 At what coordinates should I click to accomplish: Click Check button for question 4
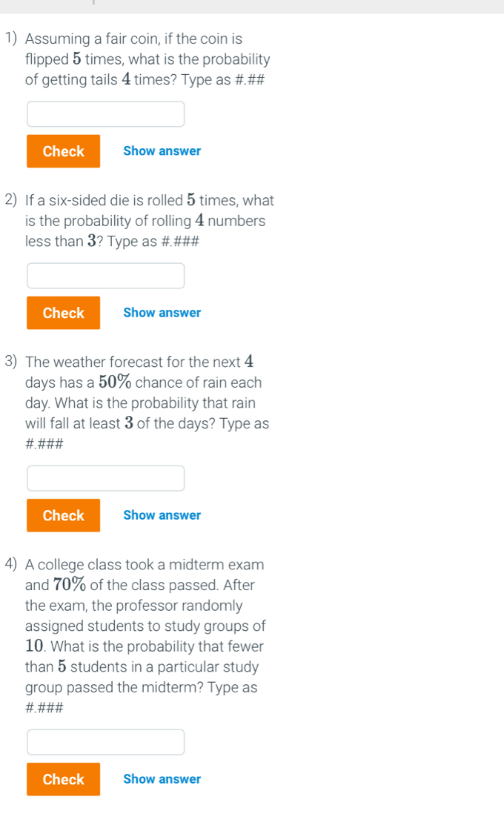pos(63,779)
